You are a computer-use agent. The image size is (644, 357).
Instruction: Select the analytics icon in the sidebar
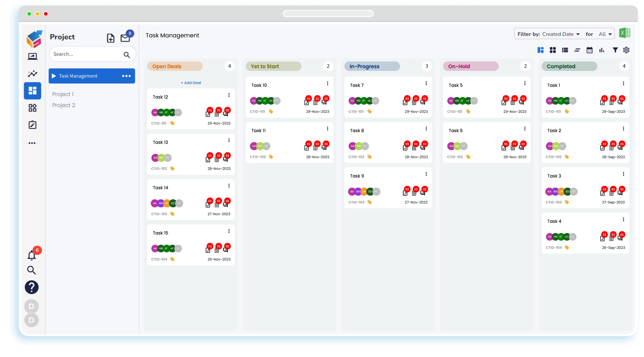pyautogui.click(x=32, y=74)
